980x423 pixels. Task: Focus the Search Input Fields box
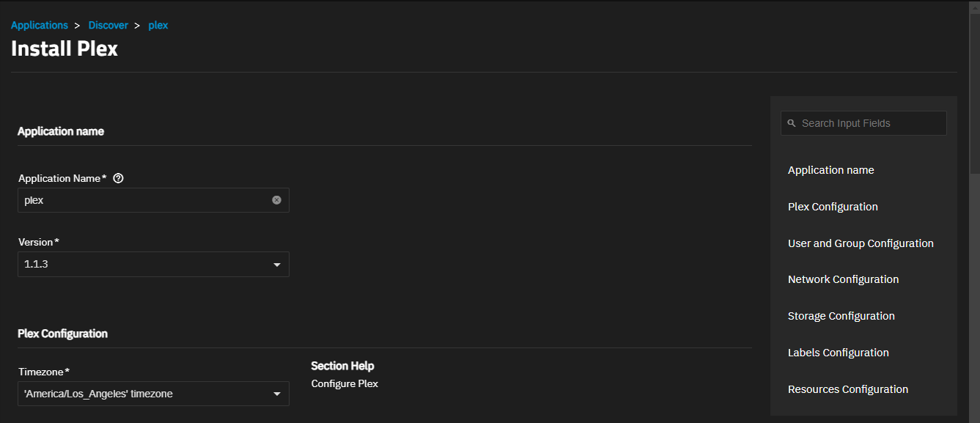tap(863, 123)
